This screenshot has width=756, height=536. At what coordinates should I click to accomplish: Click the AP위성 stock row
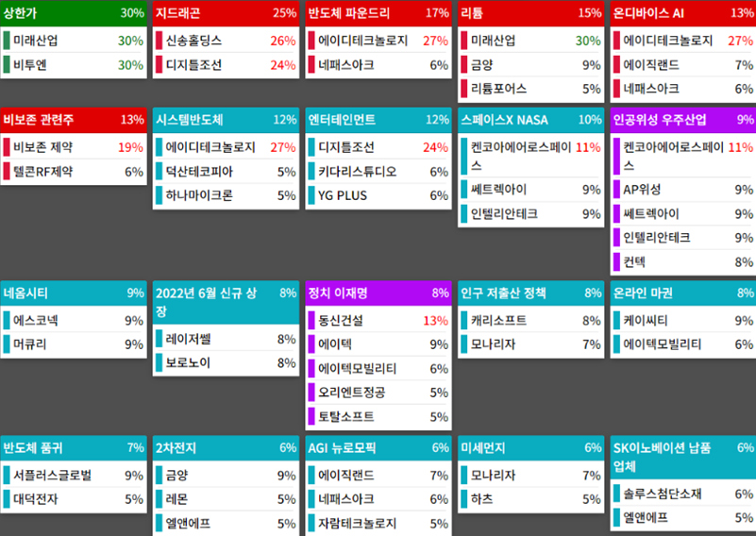(x=683, y=190)
